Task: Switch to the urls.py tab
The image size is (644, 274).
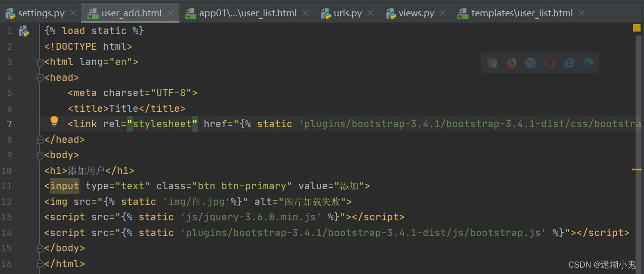Action: [348, 13]
